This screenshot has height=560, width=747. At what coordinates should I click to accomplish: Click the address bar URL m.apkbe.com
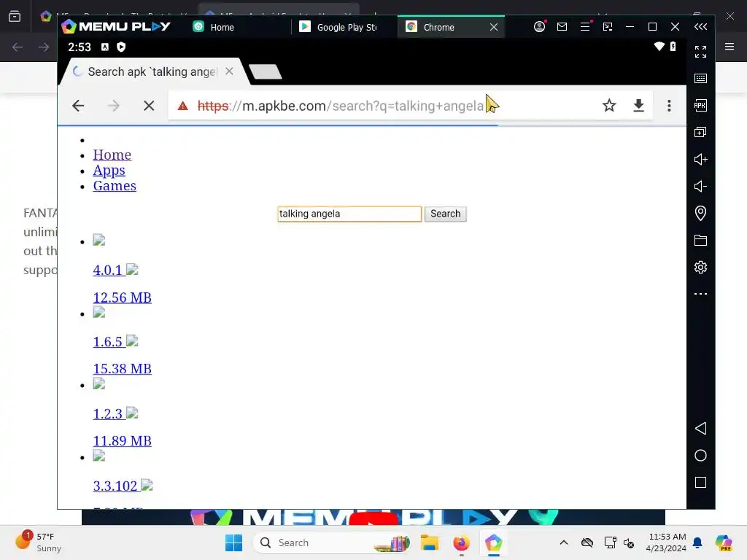[340, 106]
